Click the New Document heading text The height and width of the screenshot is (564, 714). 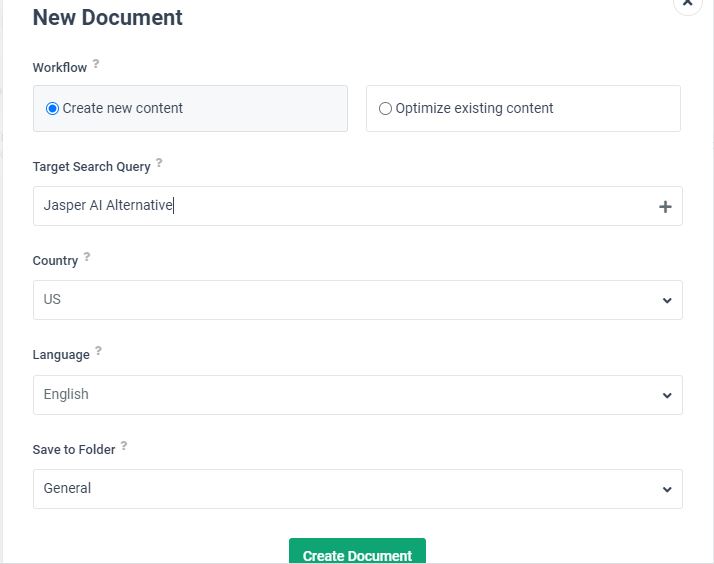(108, 17)
